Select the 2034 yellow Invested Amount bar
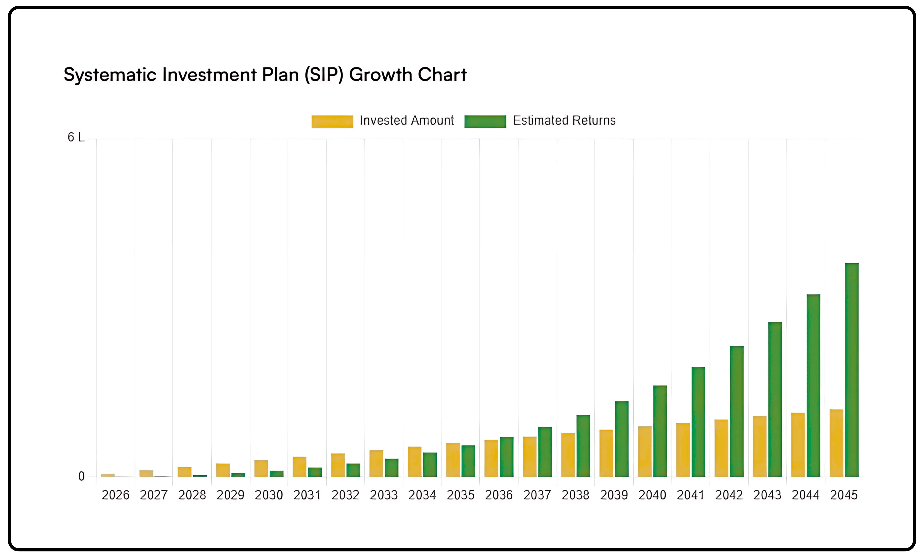This screenshot has width=924, height=560. 415,462
